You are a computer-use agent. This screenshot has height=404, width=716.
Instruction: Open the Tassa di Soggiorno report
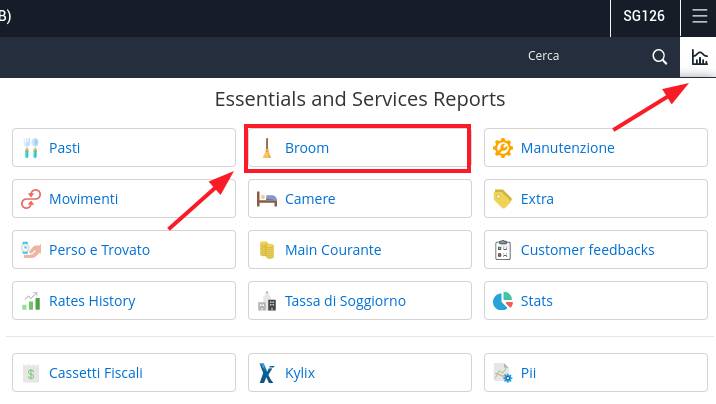[x=360, y=301]
